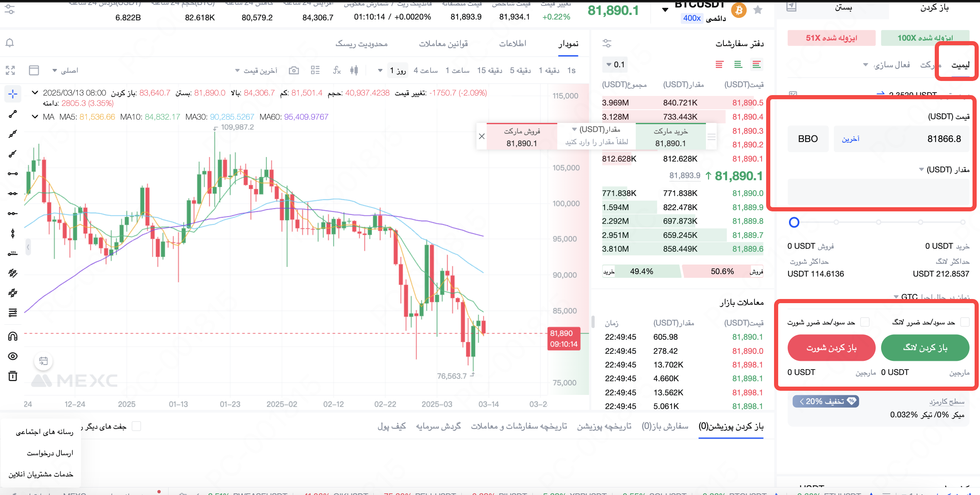Open سفارش باز(0) tab
Screen dimensions: 980x495
coord(665,426)
